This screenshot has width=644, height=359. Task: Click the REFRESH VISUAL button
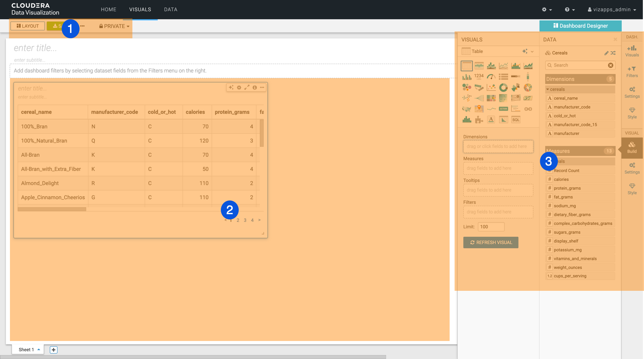491,243
